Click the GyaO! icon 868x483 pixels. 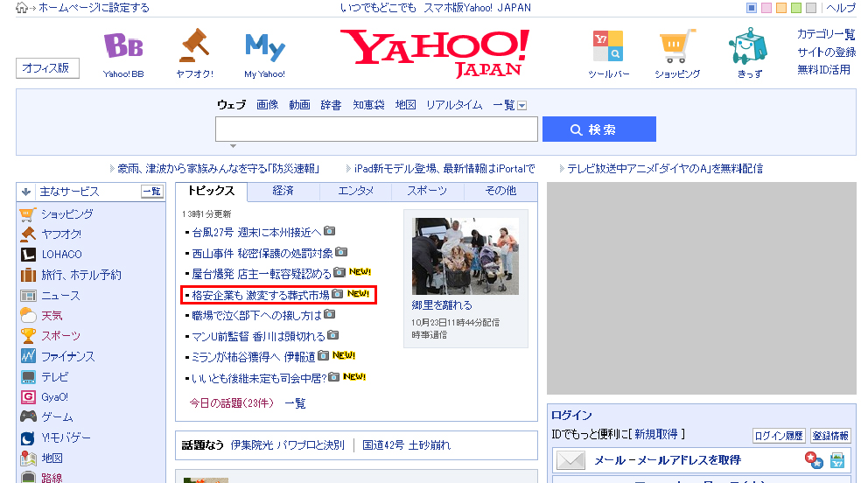28,397
